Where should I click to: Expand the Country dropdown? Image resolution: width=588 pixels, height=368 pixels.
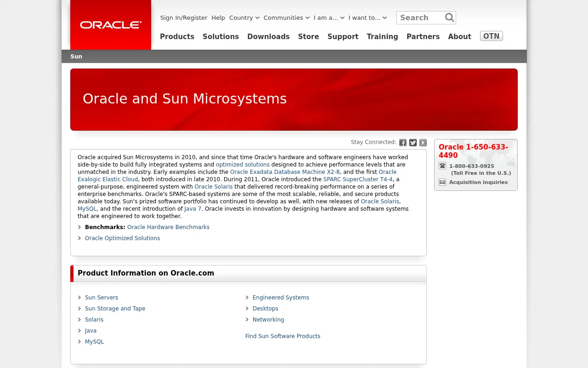(244, 17)
